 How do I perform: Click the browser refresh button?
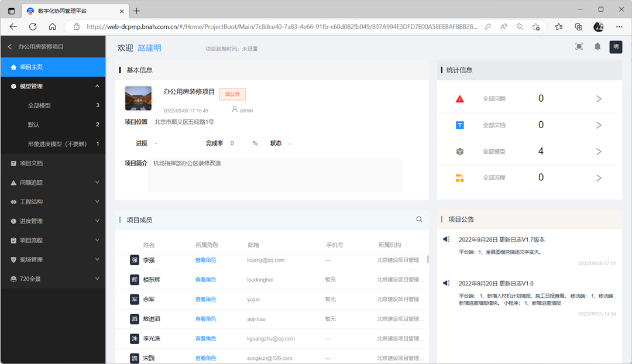[x=33, y=27]
